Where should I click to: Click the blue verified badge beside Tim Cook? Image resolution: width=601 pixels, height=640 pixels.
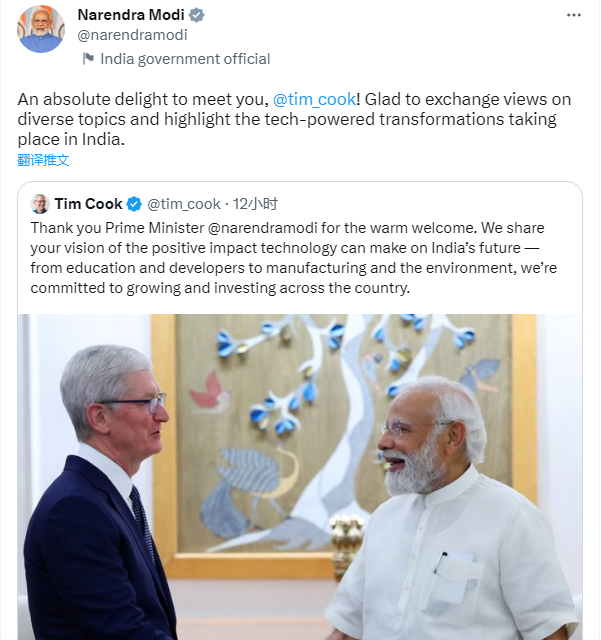134,204
